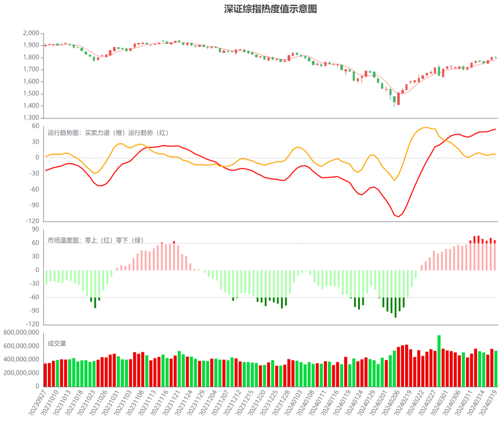Viewport: 504px width, 422px height.
Task: Click the 20231215 date label
Action: click(245, 402)
